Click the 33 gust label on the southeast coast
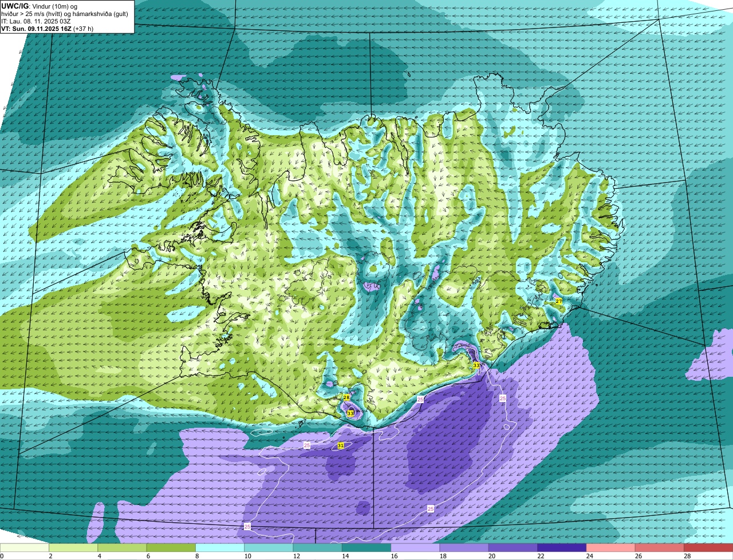Viewport: 733px width, 560px height. [476, 365]
